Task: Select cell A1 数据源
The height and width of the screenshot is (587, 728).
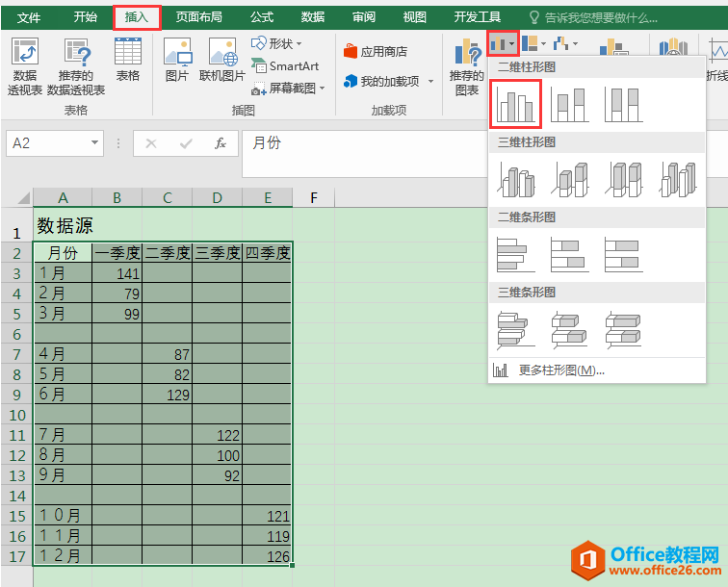Action: 63,225
